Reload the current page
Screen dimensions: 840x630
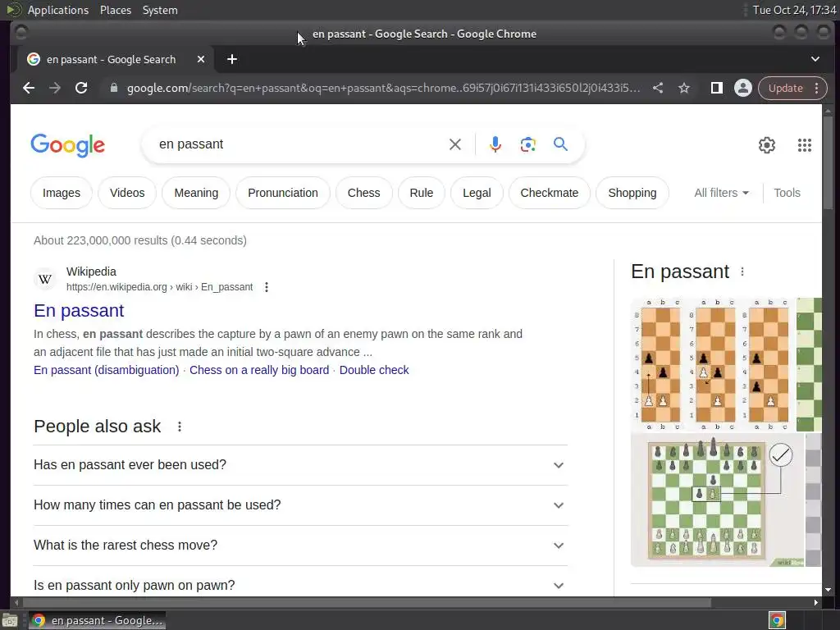point(81,88)
